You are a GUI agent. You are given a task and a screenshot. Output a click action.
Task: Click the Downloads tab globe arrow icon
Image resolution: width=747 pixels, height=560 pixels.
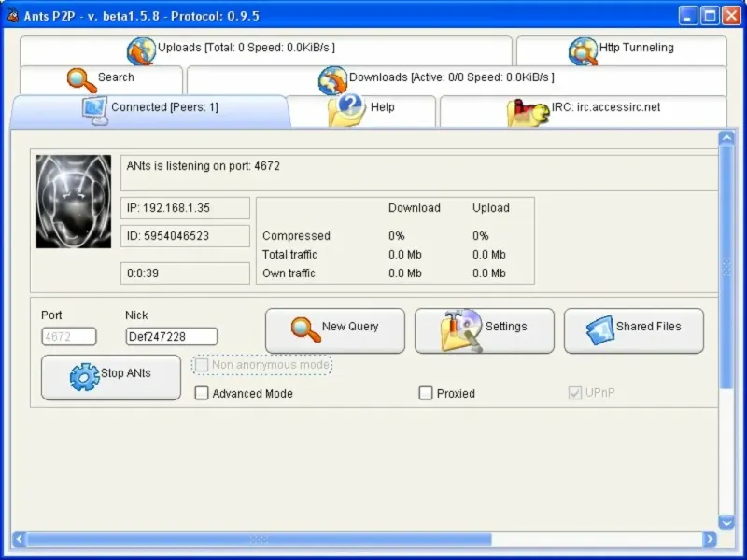tap(332, 80)
